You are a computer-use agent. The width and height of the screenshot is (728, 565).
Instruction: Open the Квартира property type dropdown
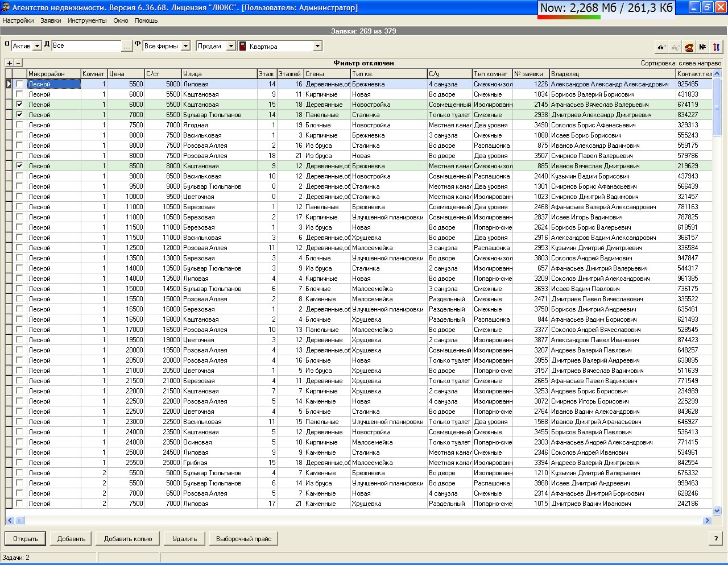coord(317,46)
